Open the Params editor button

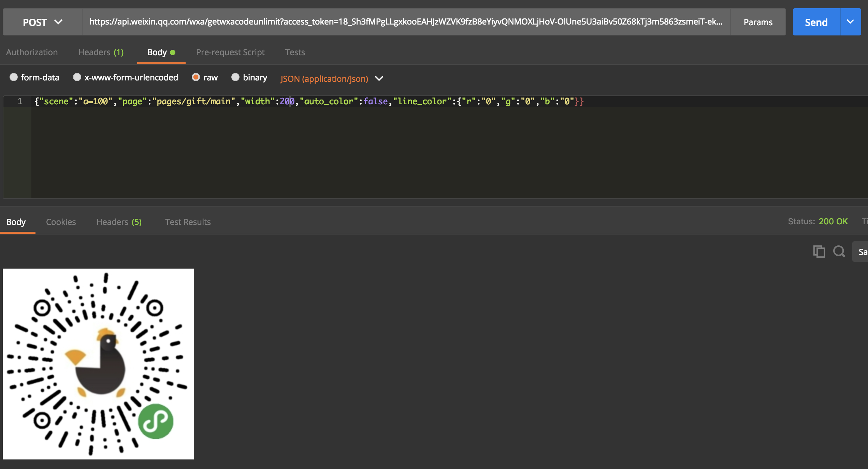tap(758, 22)
